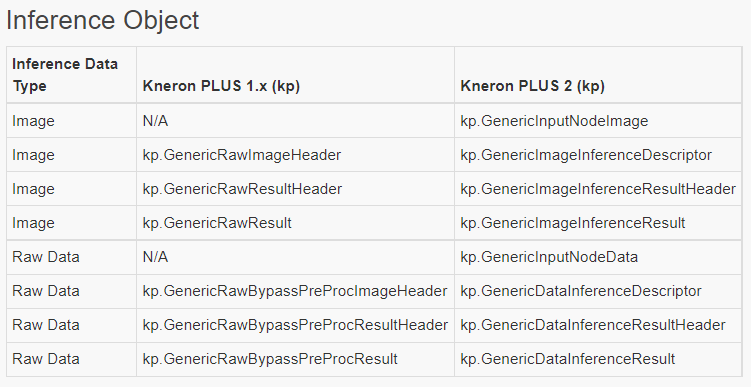The width and height of the screenshot is (751, 387).
Task: Click the Inference Object heading
Action: coord(102,21)
